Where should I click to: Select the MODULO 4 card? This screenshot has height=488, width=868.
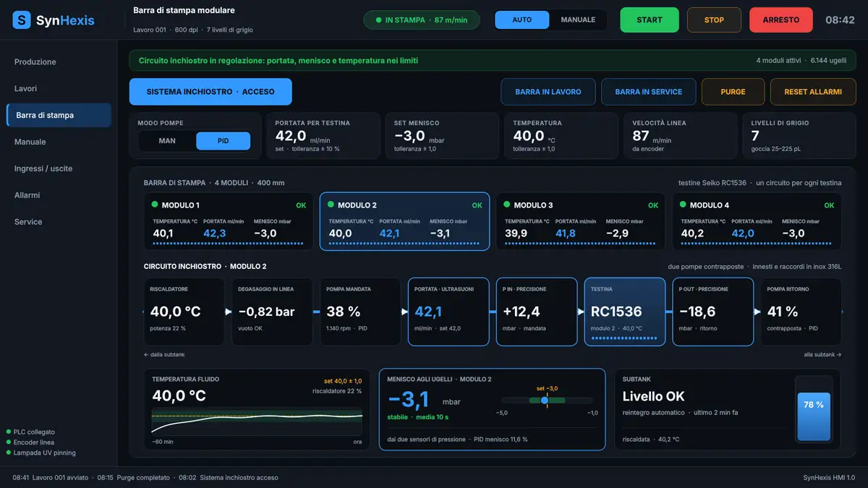click(x=757, y=221)
